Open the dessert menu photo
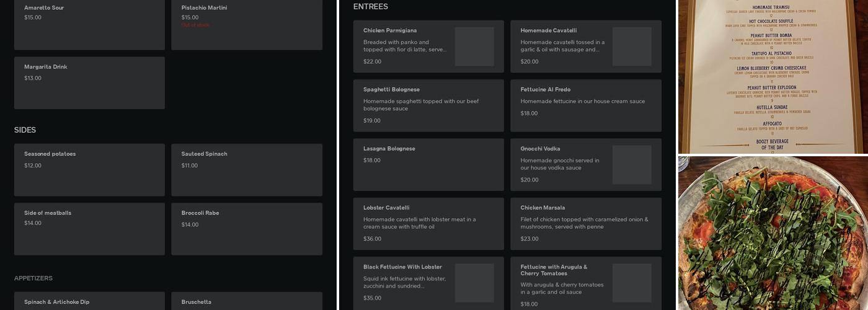The width and height of the screenshot is (868, 310). (x=773, y=76)
